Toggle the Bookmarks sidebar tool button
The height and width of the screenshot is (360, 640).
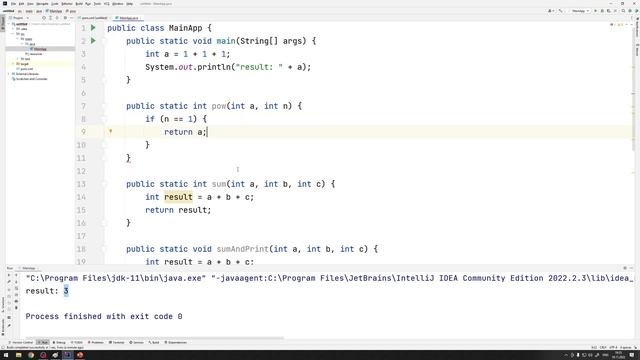3,327
